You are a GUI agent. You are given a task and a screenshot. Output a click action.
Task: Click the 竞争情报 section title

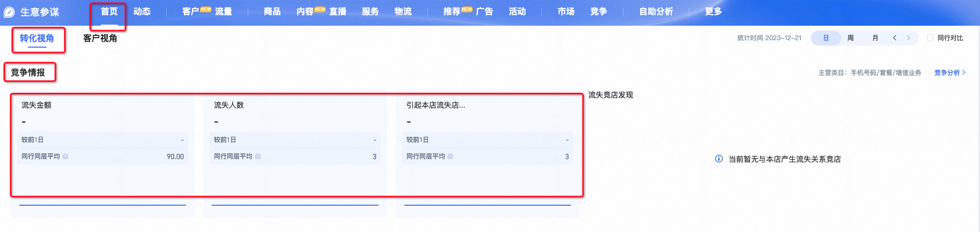tap(28, 73)
